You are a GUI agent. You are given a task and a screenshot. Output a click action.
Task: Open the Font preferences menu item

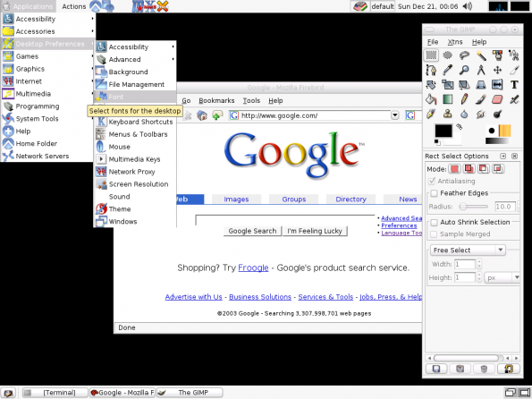pyautogui.click(x=135, y=97)
